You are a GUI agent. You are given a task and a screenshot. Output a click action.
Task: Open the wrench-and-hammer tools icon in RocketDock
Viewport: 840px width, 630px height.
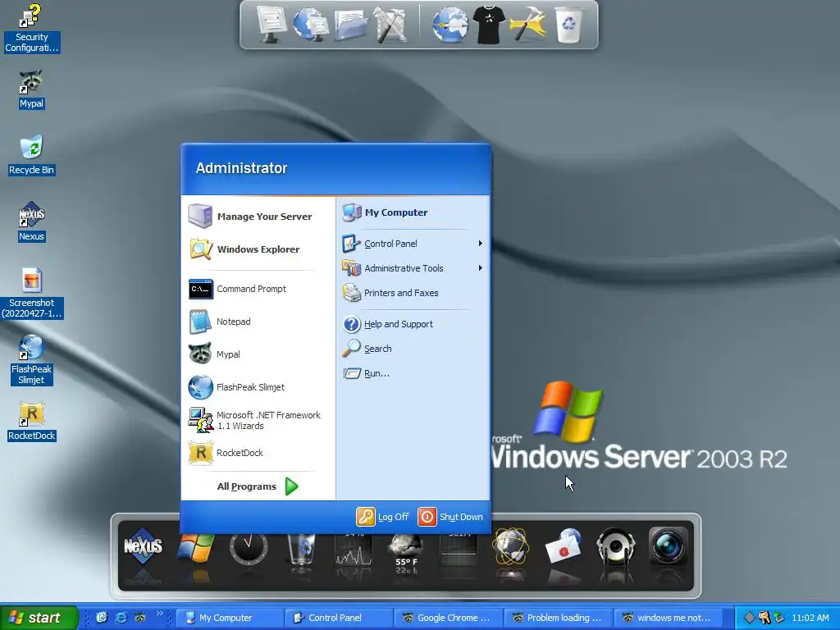point(390,25)
